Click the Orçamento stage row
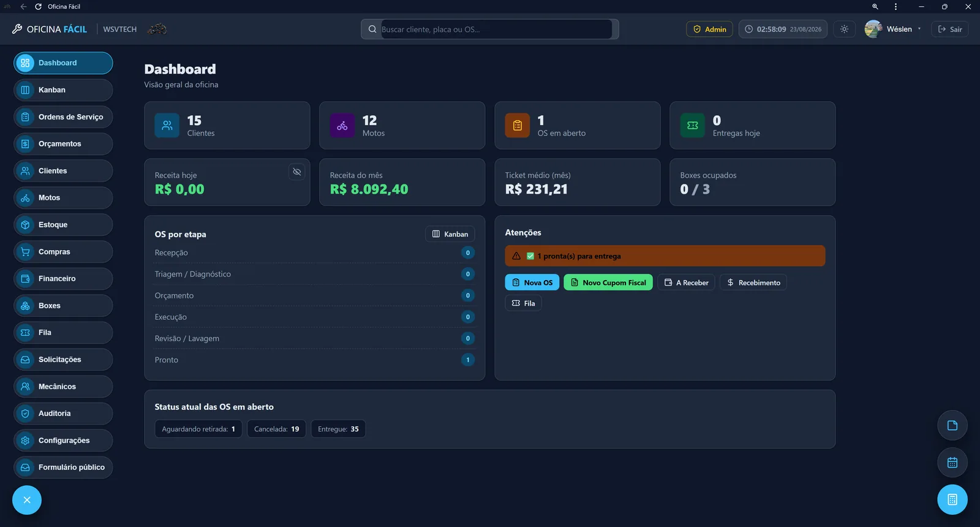 tap(314, 296)
